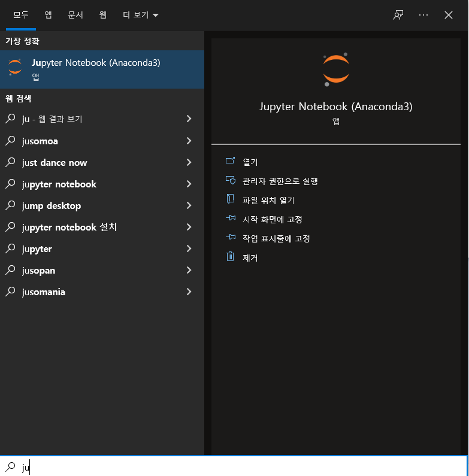Select 관리자 권한으로 실행
Viewport: 469px width, 476px height.
(x=280, y=181)
